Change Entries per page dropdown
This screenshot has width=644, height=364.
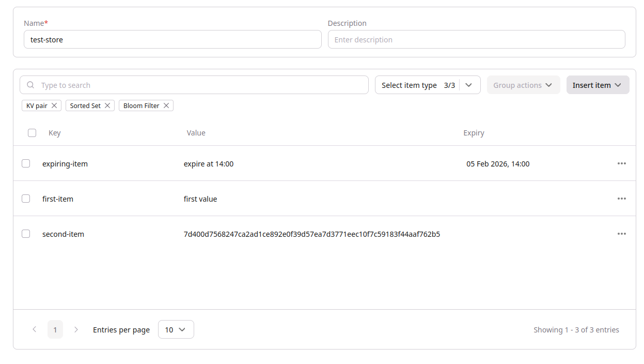pos(176,329)
